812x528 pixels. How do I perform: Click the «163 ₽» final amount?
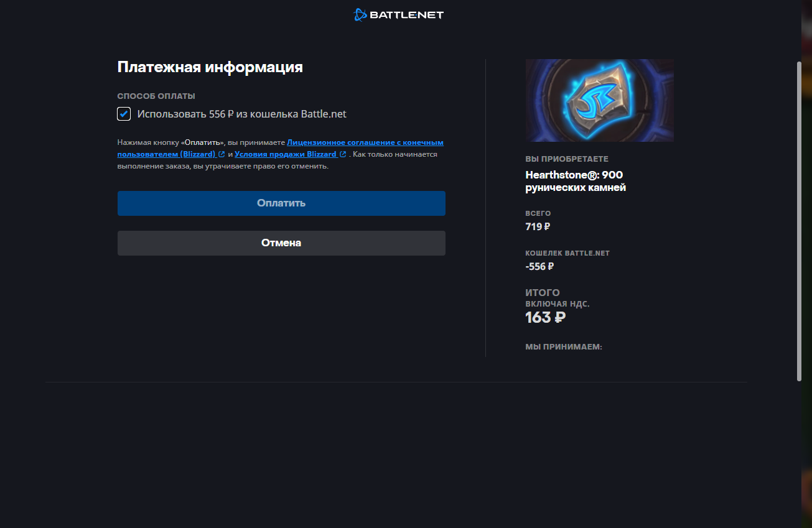click(x=546, y=317)
